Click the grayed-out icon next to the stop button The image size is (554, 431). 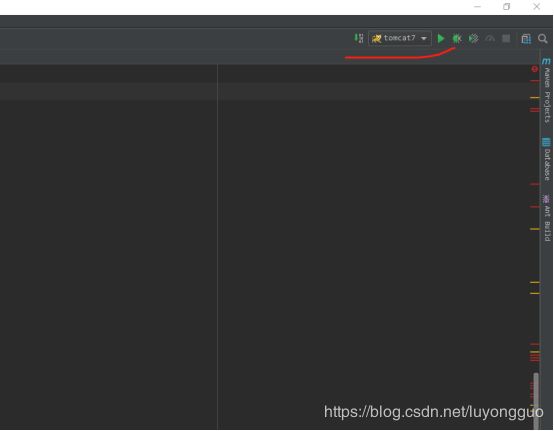pos(490,38)
